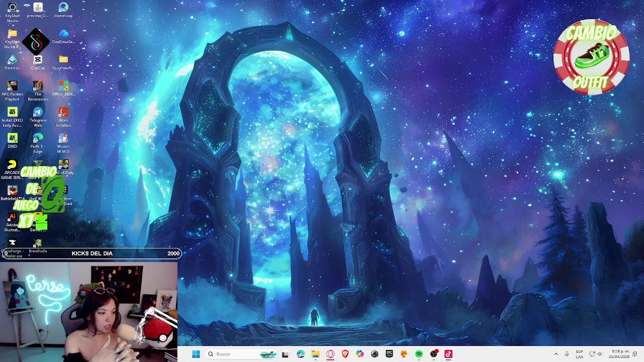This screenshot has width=644, height=362.
Task: Open the CapCut desktop shortcut
Action: point(38,63)
